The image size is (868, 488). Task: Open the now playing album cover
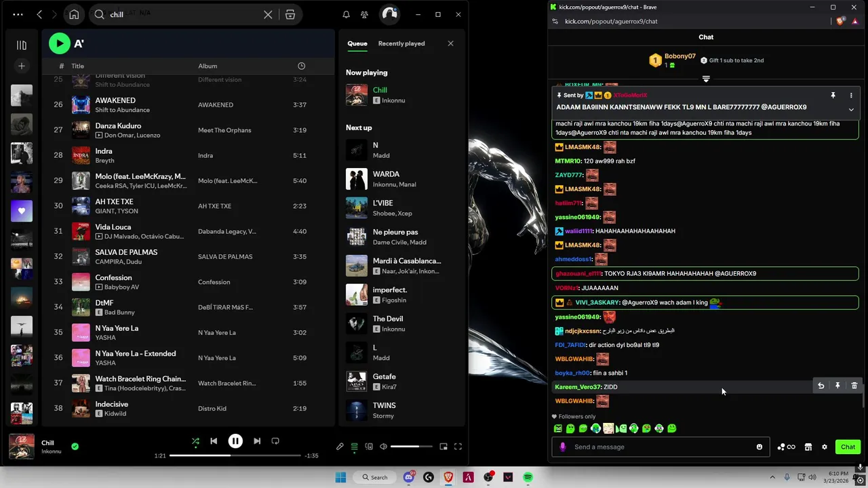tap(22, 447)
